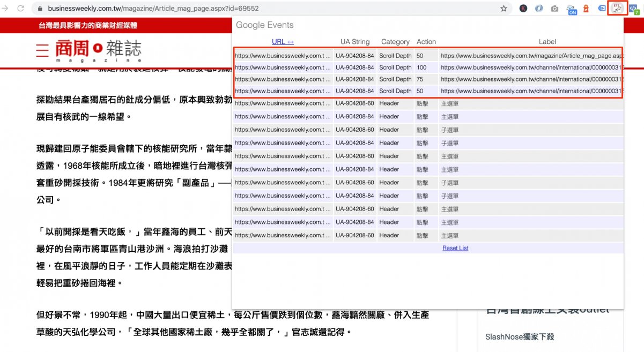Click the Event Tracking Tracker extension icon

617,9
